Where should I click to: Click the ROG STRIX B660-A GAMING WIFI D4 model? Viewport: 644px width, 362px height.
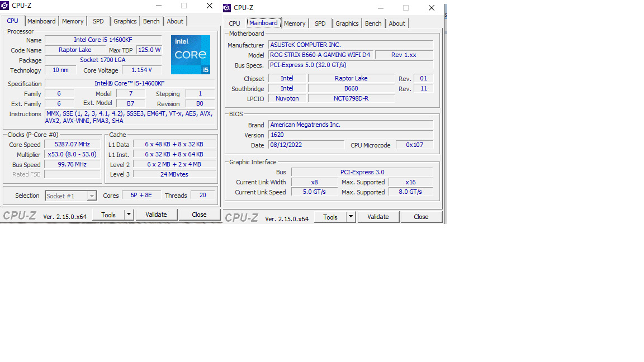[320, 55]
